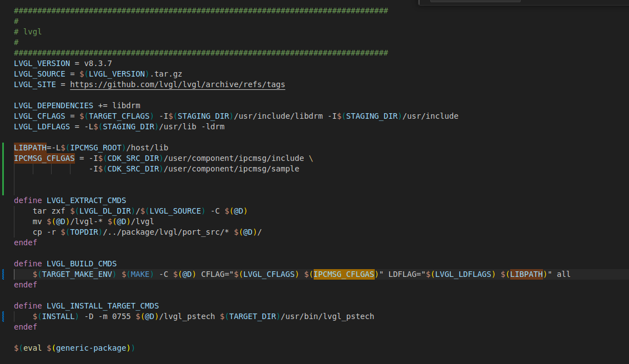Image resolution: width=629 pixels, height=364 pixels.
Task: Click blue gutter marker beside TARGET_MAKE_ENV line
Action: click(x=3, y=274)
